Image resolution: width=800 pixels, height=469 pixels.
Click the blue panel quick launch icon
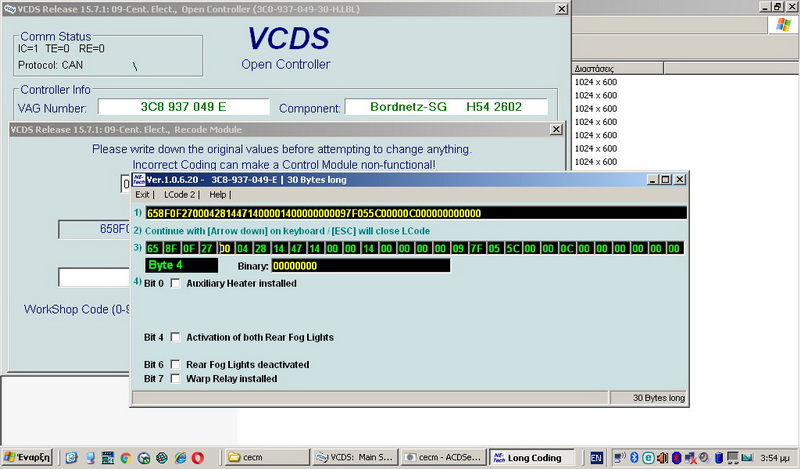(108, 458)
